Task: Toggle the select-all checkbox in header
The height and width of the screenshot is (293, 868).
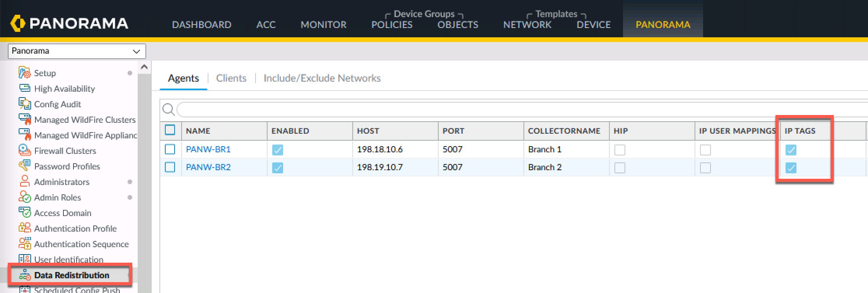Action: (170, 130)
